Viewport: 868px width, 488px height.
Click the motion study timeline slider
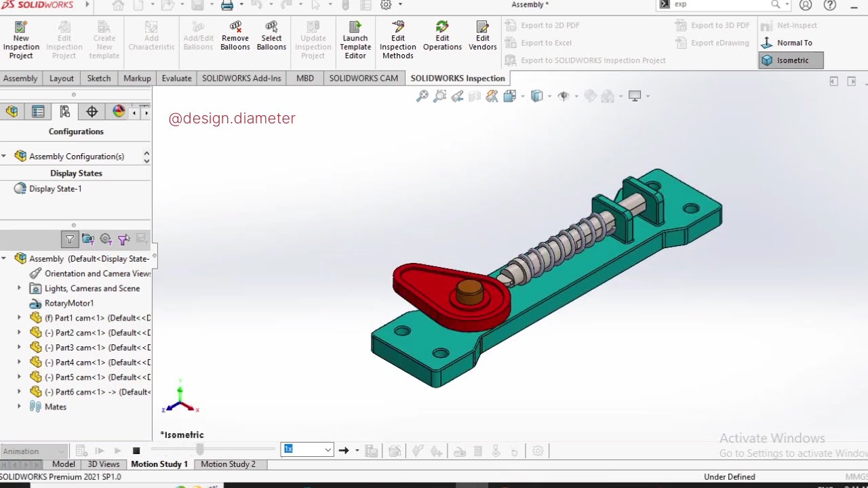[x=199, y=449]
